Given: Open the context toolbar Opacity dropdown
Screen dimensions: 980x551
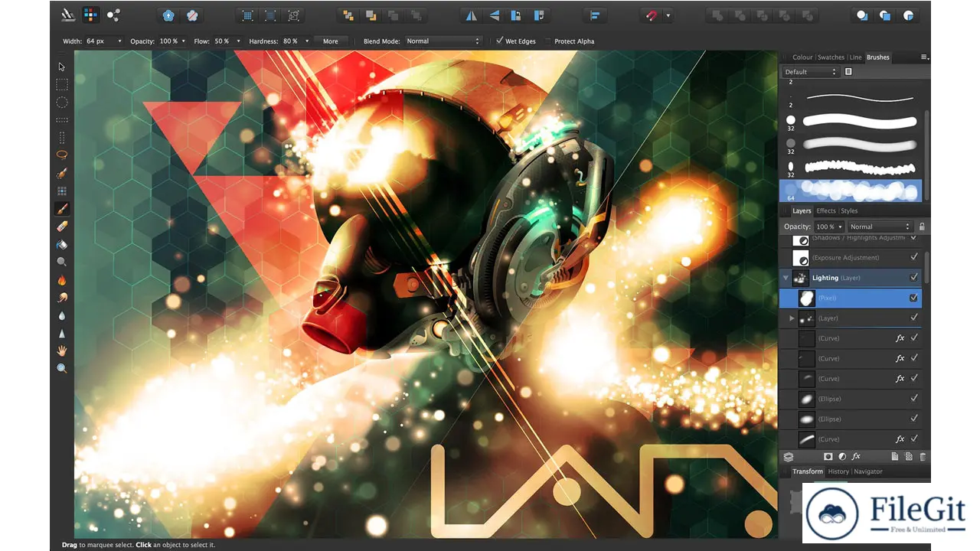Looking at the screenshot, I should tap(183, 41).
